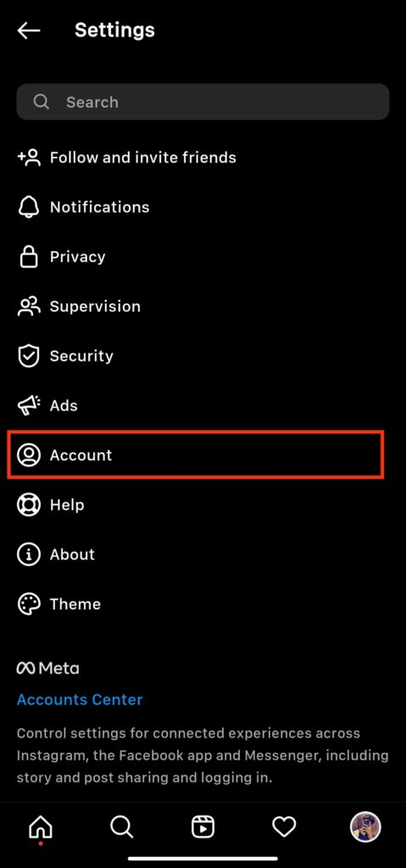Tap the Security shield icon

click(29, 356)
